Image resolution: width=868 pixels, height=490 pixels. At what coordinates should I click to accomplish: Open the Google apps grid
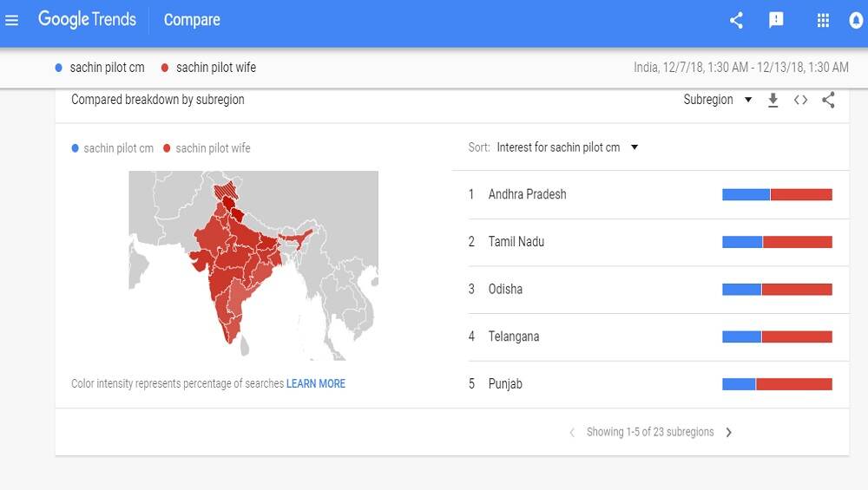click(x=823, y=21)
